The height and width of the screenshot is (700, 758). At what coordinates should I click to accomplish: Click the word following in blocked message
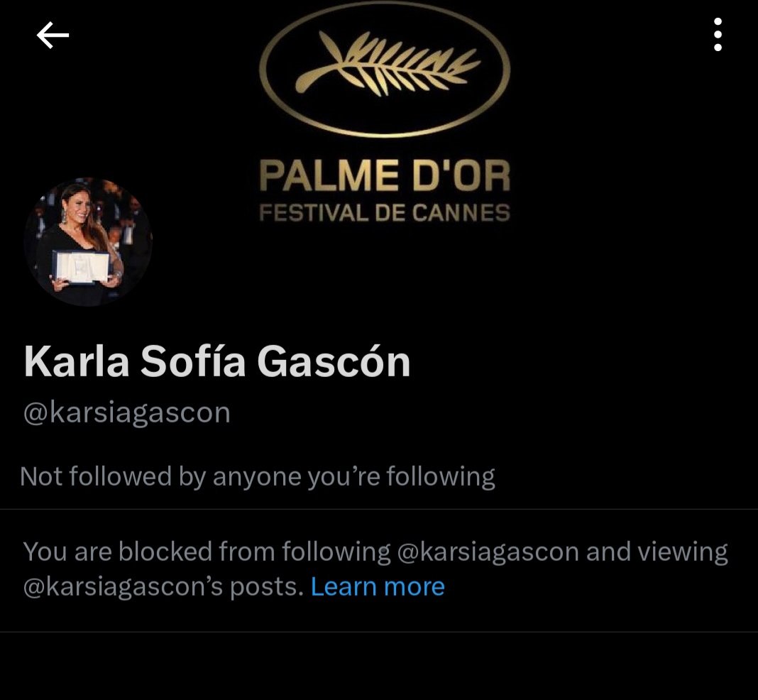pyautogui.click(x=336, y=552)
